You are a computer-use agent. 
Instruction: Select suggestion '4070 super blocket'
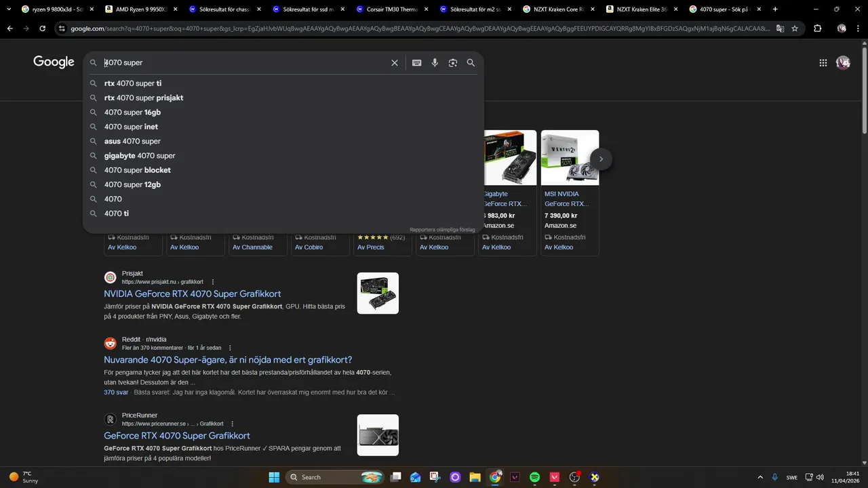[x=283, y=170]
